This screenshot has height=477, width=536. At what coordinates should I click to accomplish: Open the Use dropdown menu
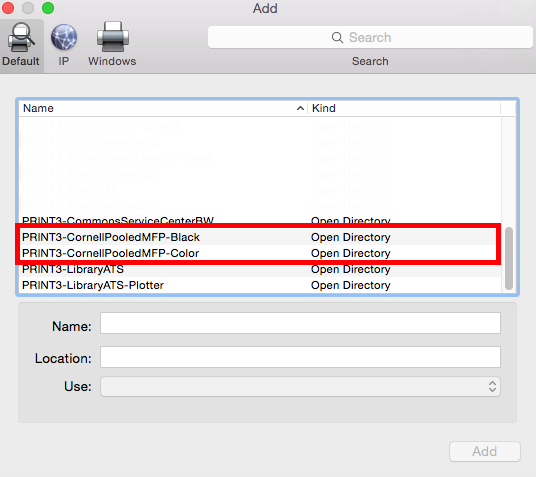point(300,386)
